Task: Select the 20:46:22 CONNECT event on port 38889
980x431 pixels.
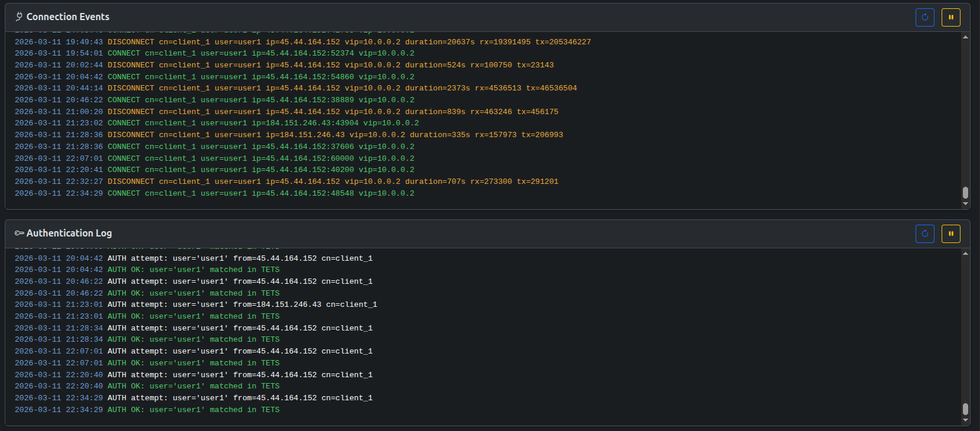Action: [x=214, y=100]
